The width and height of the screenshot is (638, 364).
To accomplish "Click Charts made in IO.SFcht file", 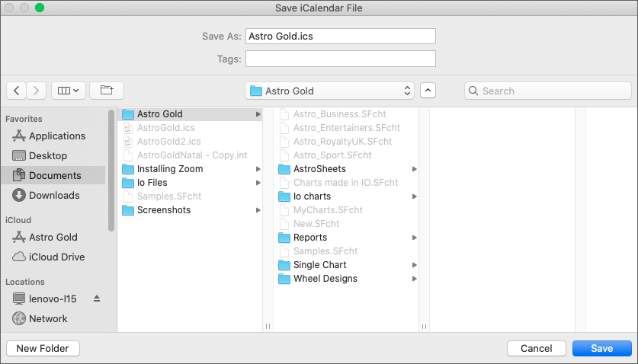I will pos(346,183).
